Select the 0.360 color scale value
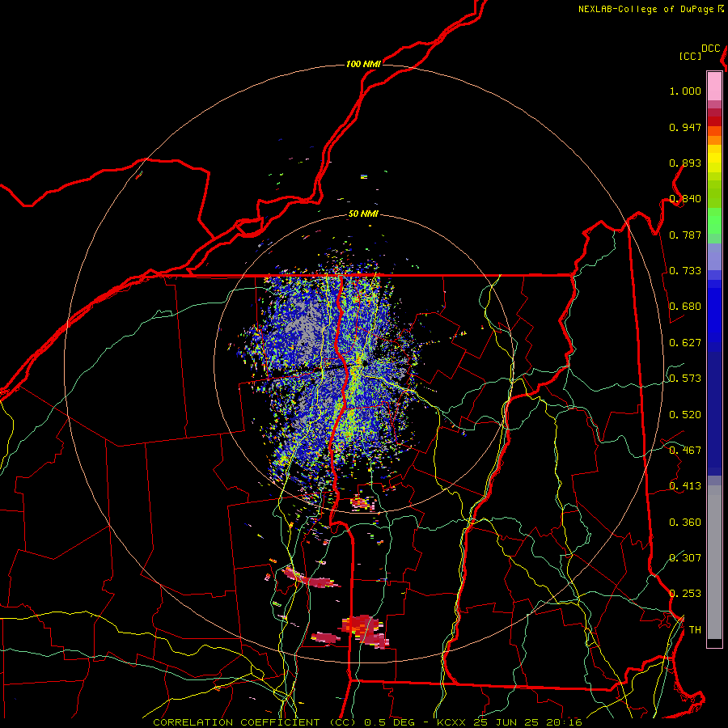This screenshot has height=728, width=728. pyautogui.click(x=685, y=523)
